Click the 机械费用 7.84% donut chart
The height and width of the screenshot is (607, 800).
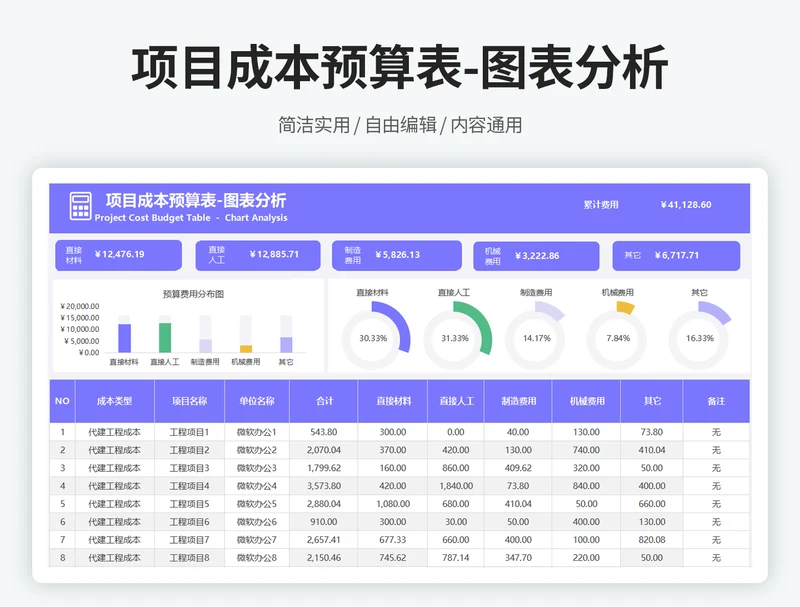click(x=618, y=335)
